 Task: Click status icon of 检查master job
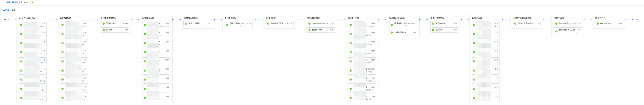309,30
